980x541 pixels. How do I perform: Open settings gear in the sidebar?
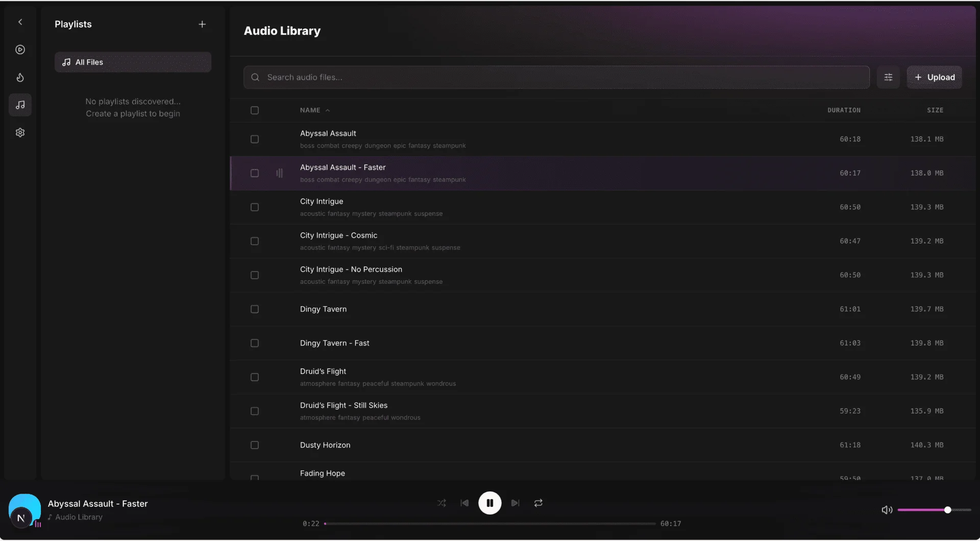(x=20, y=133)
